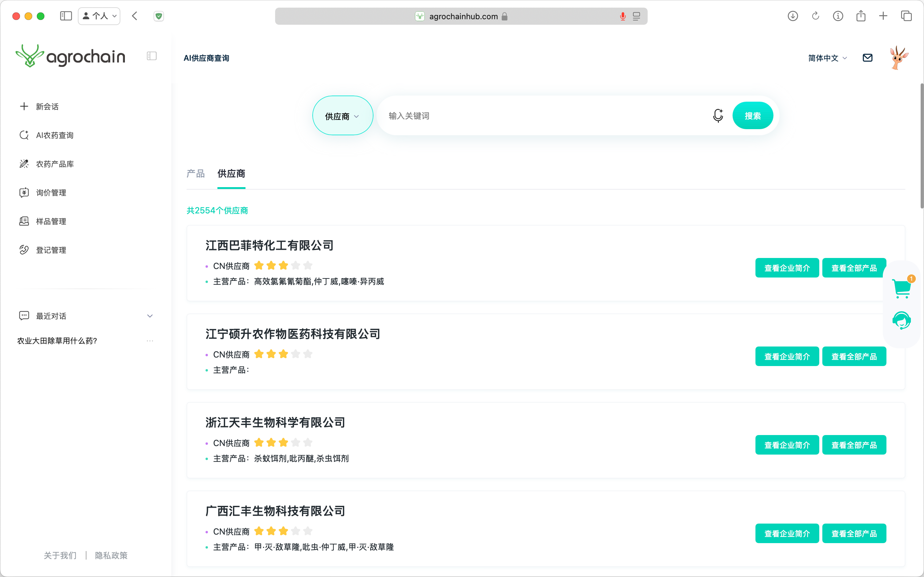924x577 pixels.
Task: Toggle Safari sidebar button
Action: (66, 16)
